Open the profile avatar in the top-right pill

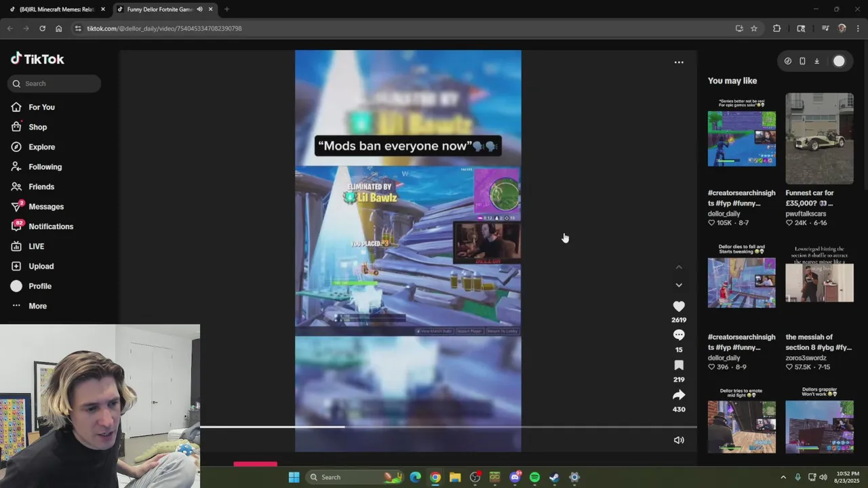(x=839, y=61)
